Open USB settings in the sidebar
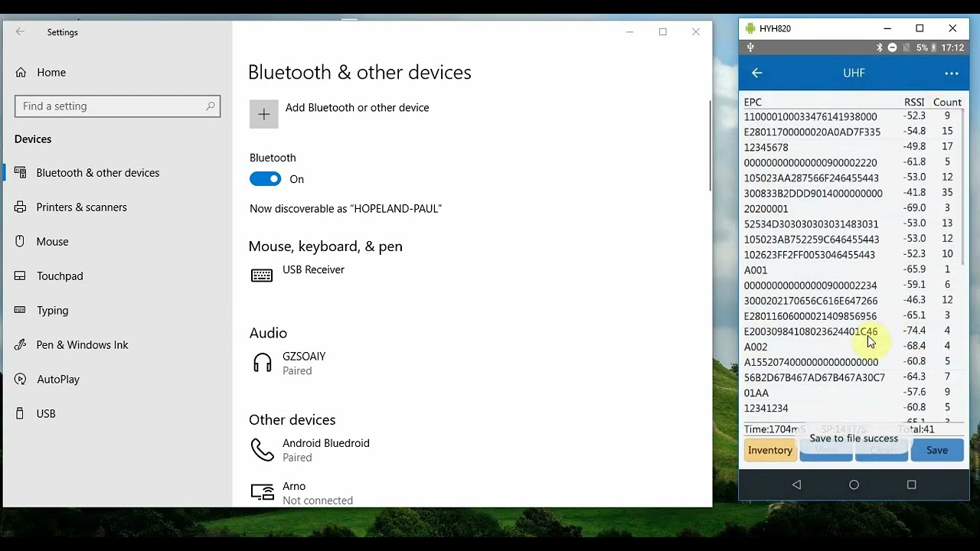Image resolution: width=980 pixels, height=551 pixels. click(x=118, y=414)
